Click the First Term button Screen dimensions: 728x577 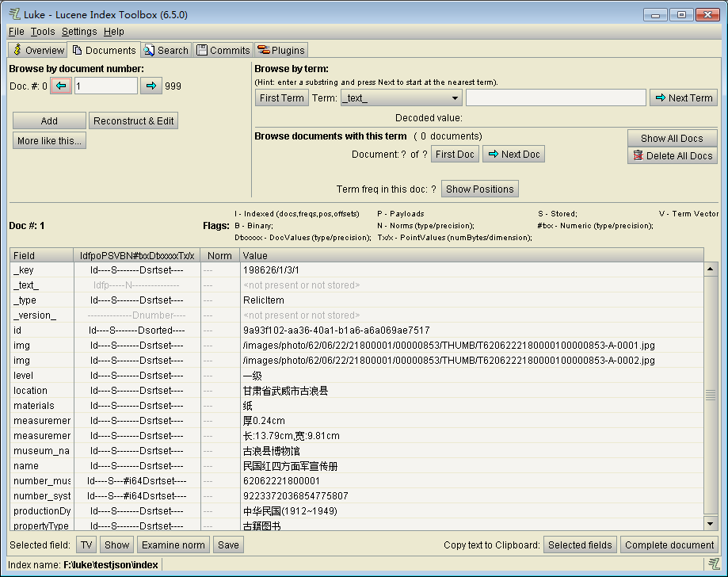[282, 98]
